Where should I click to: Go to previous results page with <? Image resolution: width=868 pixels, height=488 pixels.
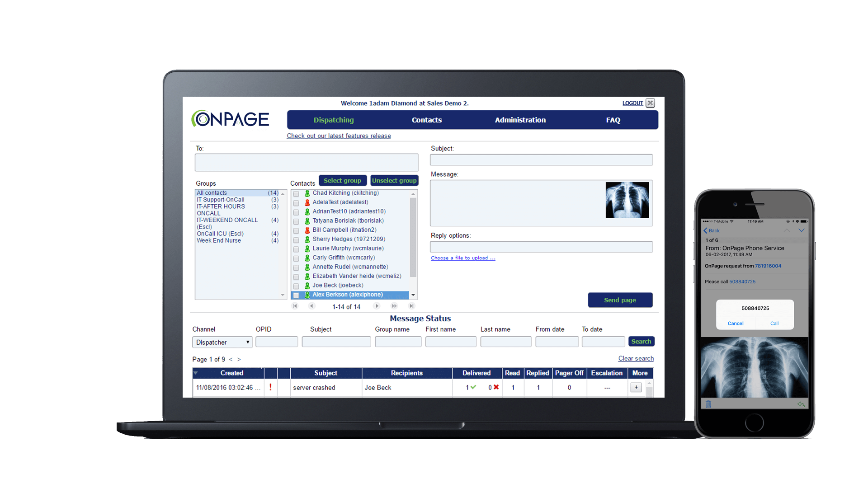(231, 359)
